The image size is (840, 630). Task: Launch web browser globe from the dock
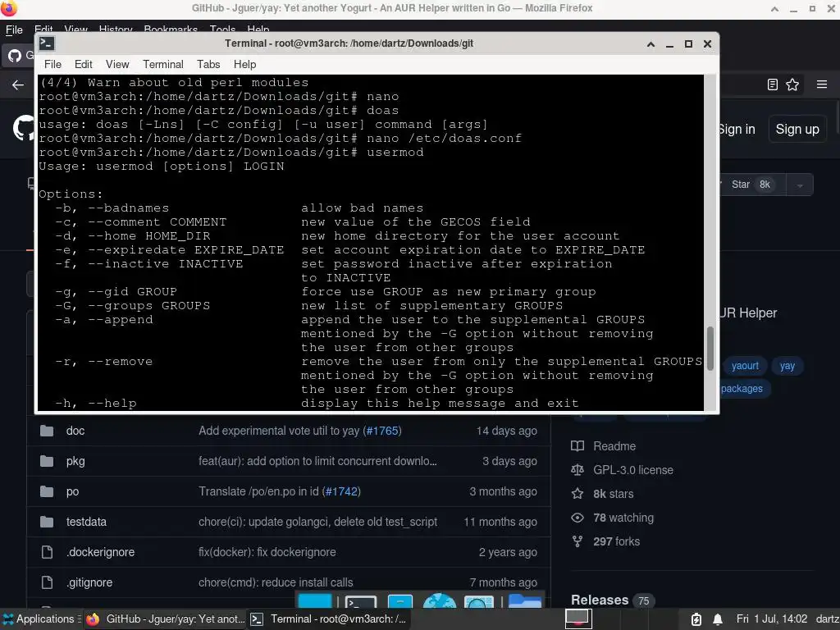pyautogui.click(x=440, y=601)
